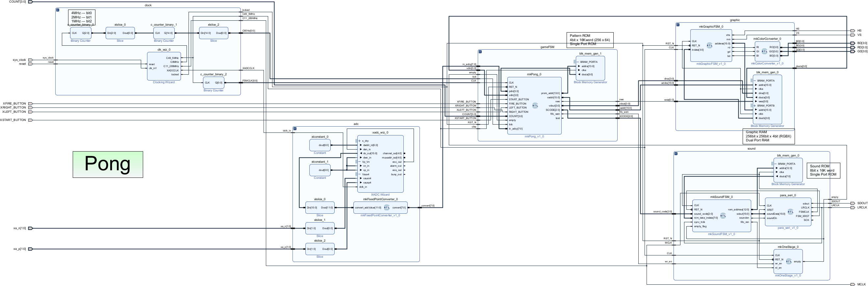
Task: Click the RTL icon in mkGraphicFSM_0 block
Action: point(709,45)
